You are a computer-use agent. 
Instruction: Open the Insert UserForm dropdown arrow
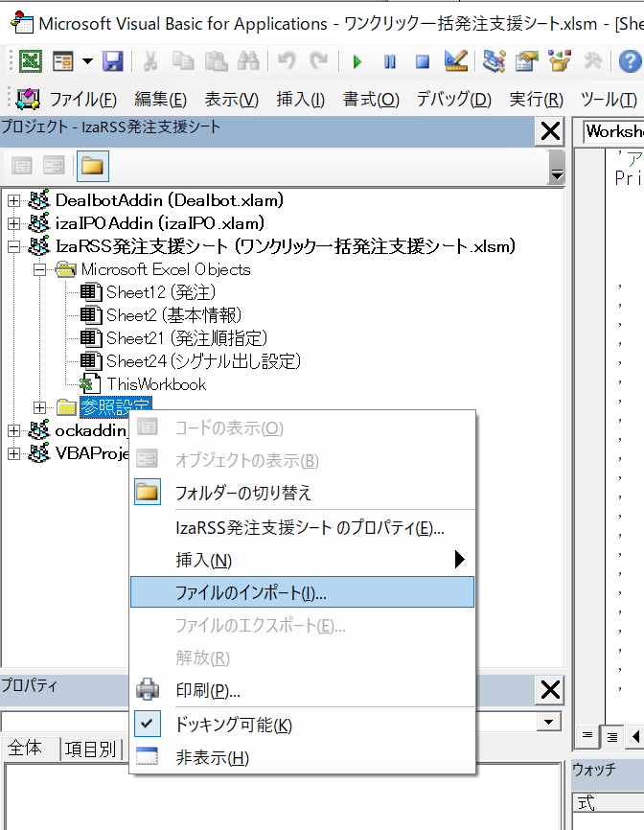click(x=87, y=61)
